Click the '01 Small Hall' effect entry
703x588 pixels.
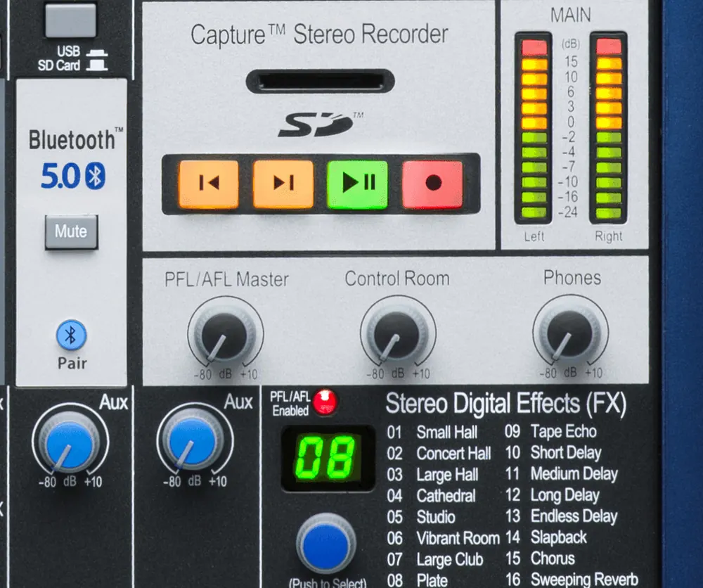click(x=432, y=433)
